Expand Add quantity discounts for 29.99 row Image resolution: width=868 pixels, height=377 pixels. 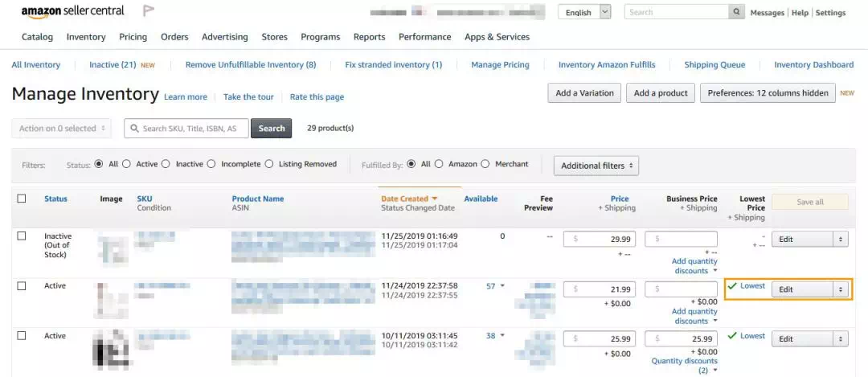pyautogui.click(x=694, y=266)
